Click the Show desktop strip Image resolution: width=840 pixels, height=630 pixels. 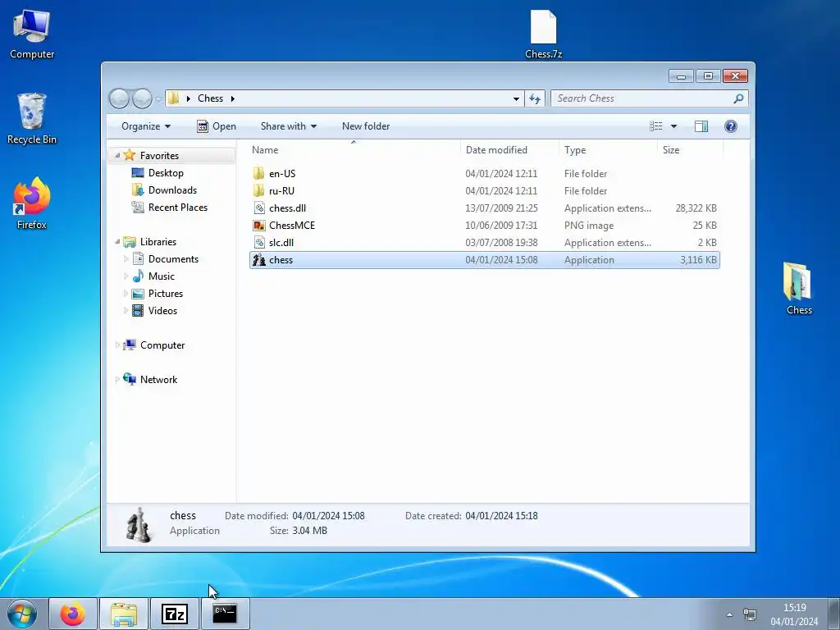click(x=833, y=614)
